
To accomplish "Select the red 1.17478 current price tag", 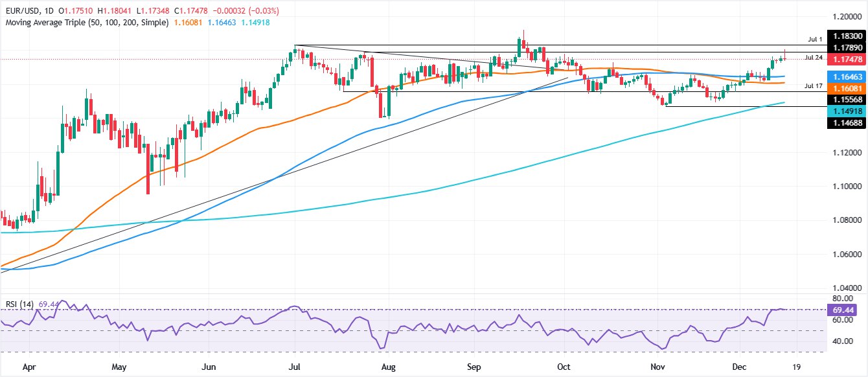I will point(846,59).
